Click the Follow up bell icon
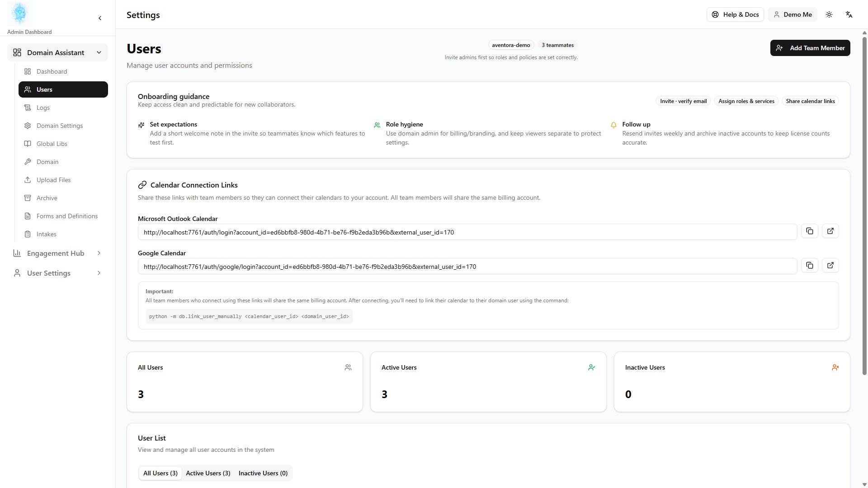Image resolution: width=868 pixels, height=488 pixels. coord(613,125)
